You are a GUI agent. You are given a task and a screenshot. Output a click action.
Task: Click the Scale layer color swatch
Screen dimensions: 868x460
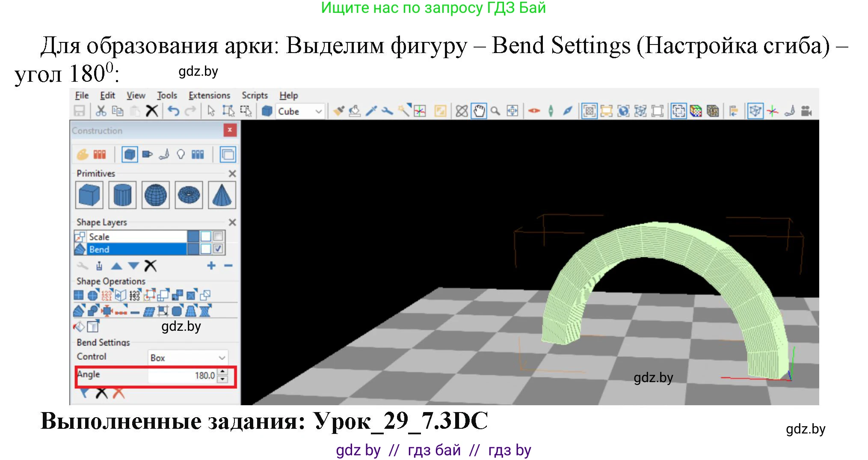193,236
